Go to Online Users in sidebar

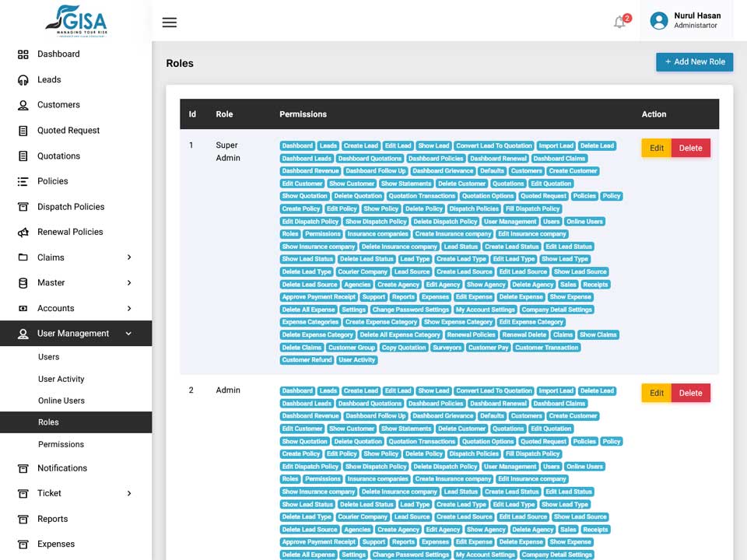[x=61, y=401]
